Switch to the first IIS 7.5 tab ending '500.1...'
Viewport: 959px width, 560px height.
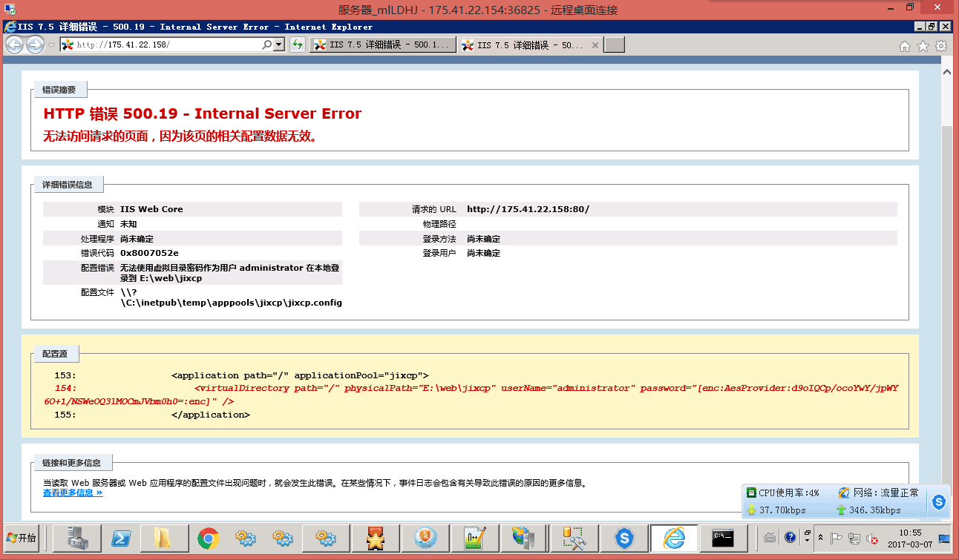click(383, 45)
